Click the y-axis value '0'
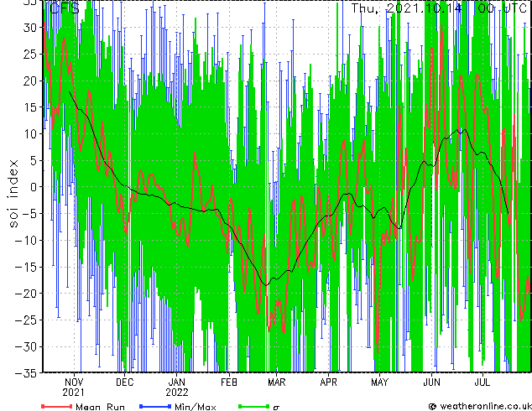The image size is (532, 411). point(34,187)
